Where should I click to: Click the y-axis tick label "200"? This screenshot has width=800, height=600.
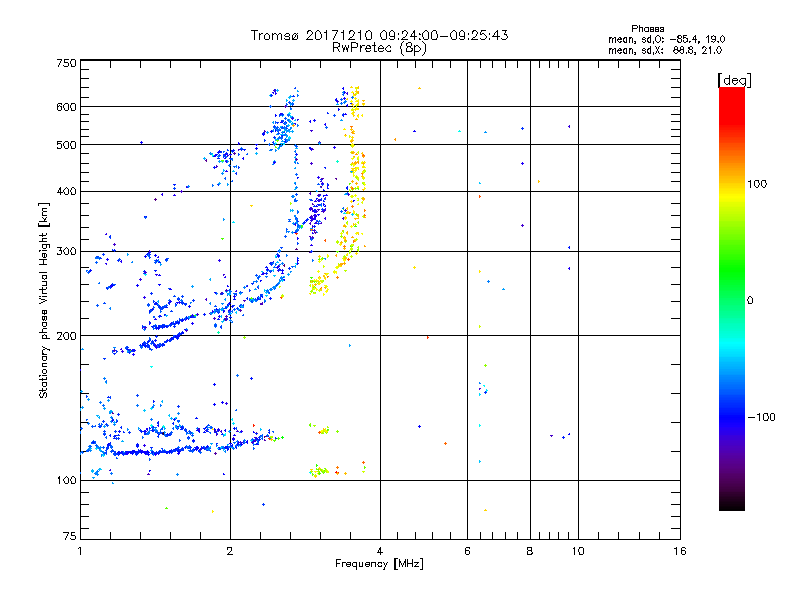66,336
